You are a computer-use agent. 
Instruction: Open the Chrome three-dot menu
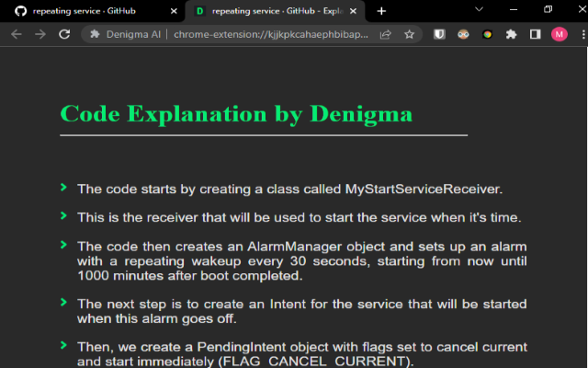tap(583, 35)
